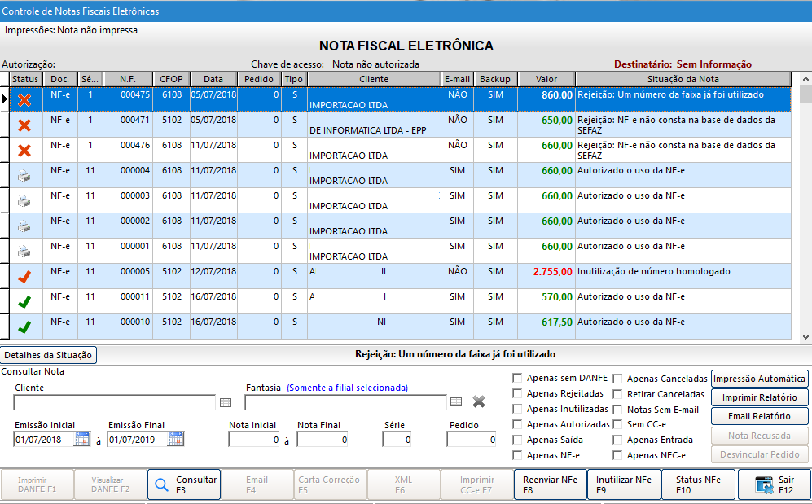Click printer status icon for NF 000003
Viewport: 812px width, 504px height.
(x=24, y=201)
